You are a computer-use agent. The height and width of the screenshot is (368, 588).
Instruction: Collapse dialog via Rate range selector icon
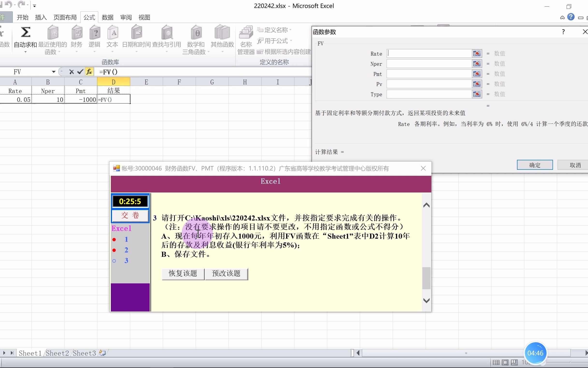[477, 53]
